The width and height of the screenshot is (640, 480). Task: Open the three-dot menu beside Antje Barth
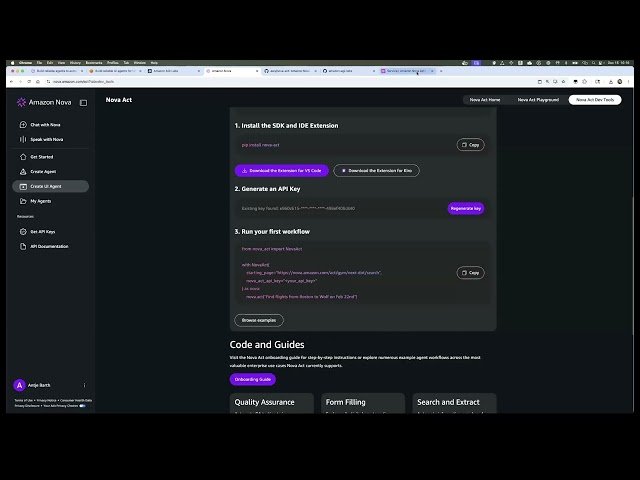[x=84, y=385]
